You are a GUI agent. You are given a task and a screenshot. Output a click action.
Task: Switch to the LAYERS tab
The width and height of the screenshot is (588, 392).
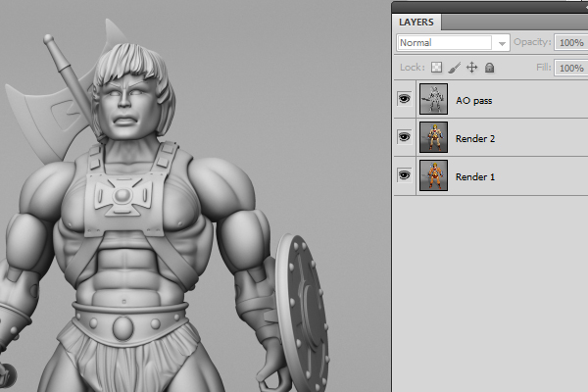click(x=418, y=22)
